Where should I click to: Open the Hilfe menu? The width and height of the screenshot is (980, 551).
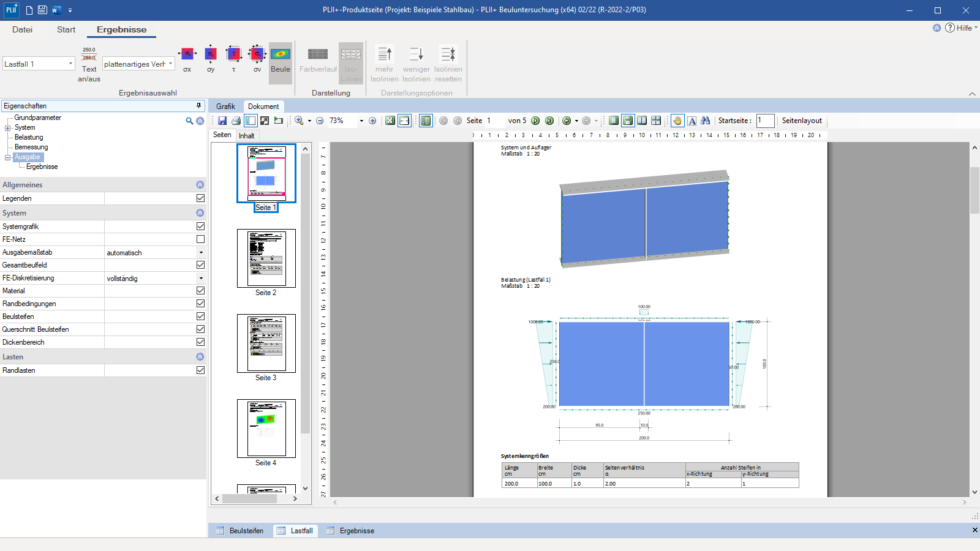click(961, 28)
